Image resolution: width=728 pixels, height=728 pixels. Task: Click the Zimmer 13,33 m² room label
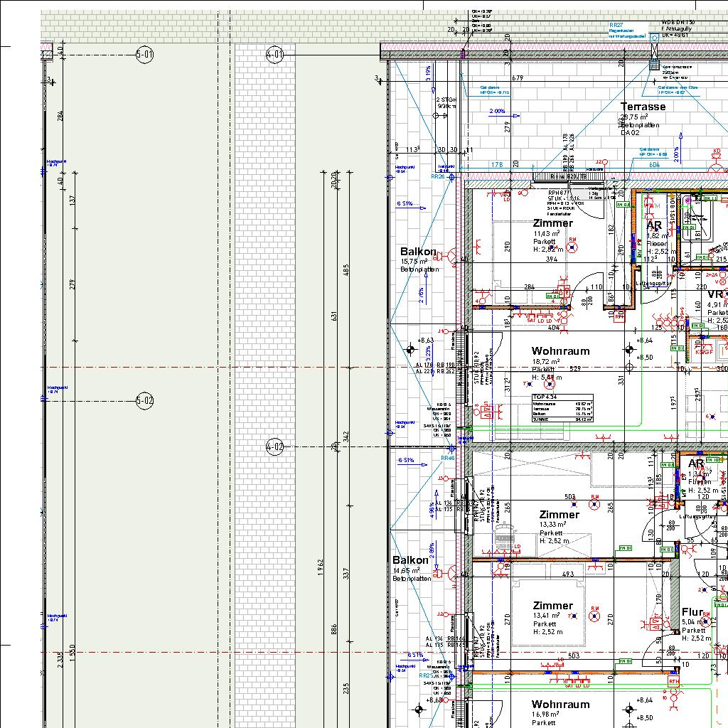[x=559, y=515]
